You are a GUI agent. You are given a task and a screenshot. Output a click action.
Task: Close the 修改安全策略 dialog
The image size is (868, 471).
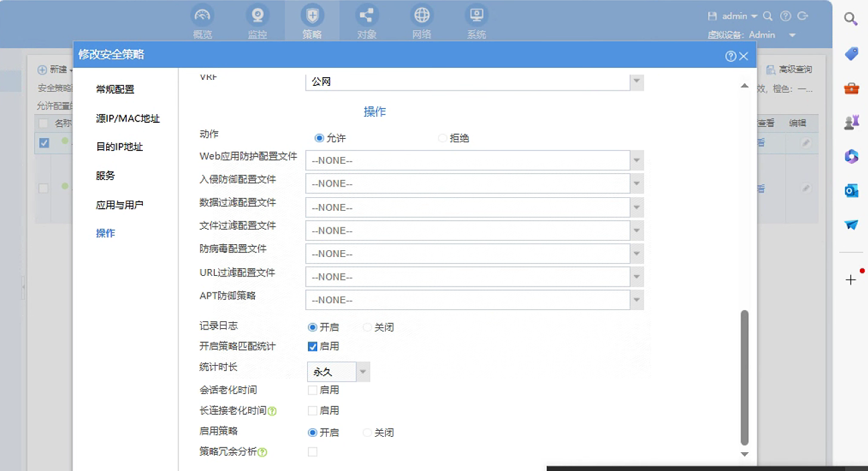(743, 56)
